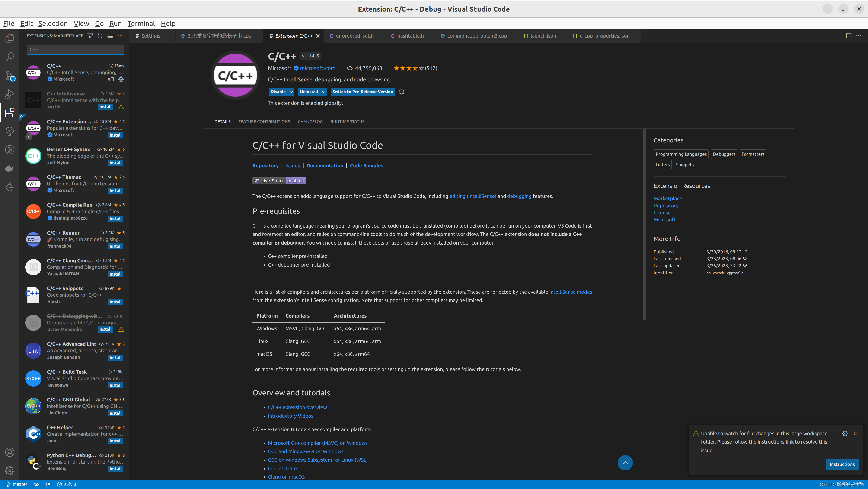Screen dimensions: 868x489
Task: Click the extension search input field
Action: pyautogui.click(x=76, y=50)
